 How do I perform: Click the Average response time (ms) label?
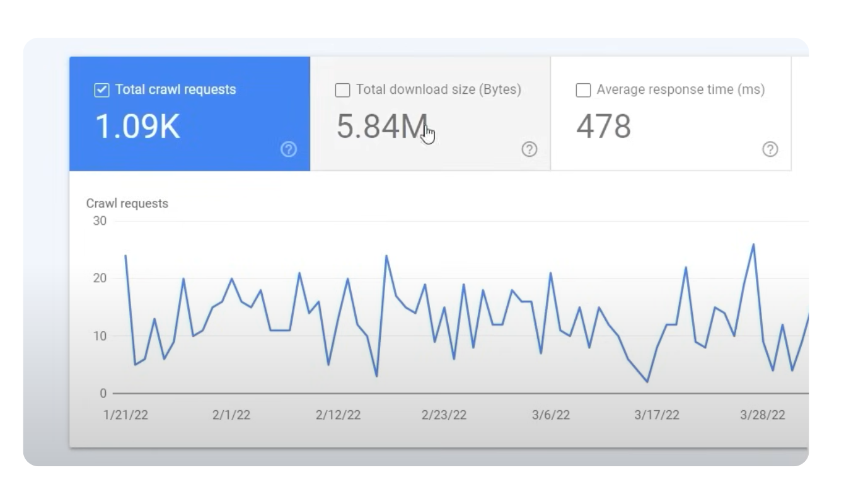680,89
